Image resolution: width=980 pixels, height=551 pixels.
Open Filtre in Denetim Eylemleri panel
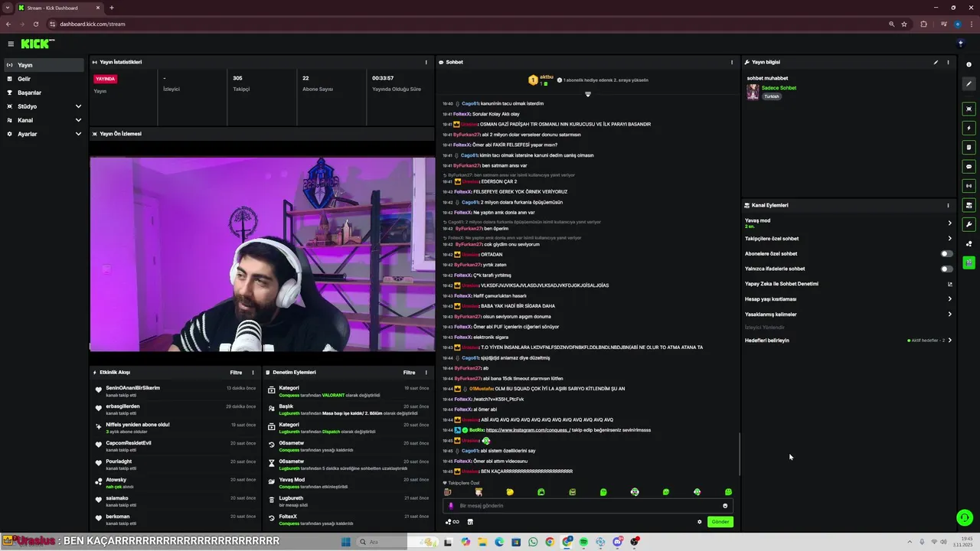coord(410,373)
